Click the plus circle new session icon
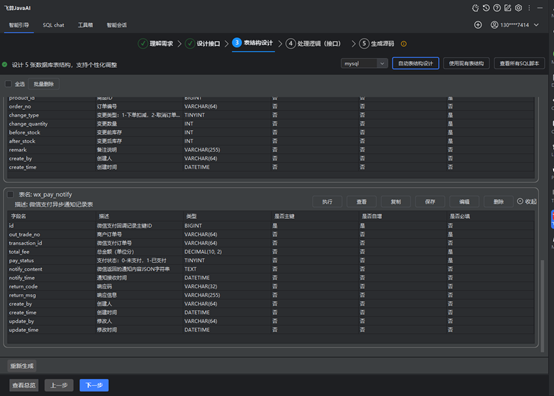Image resolution: width=554 pixels, height=396 pixels. pyautogui.click(x=478, y=25)
